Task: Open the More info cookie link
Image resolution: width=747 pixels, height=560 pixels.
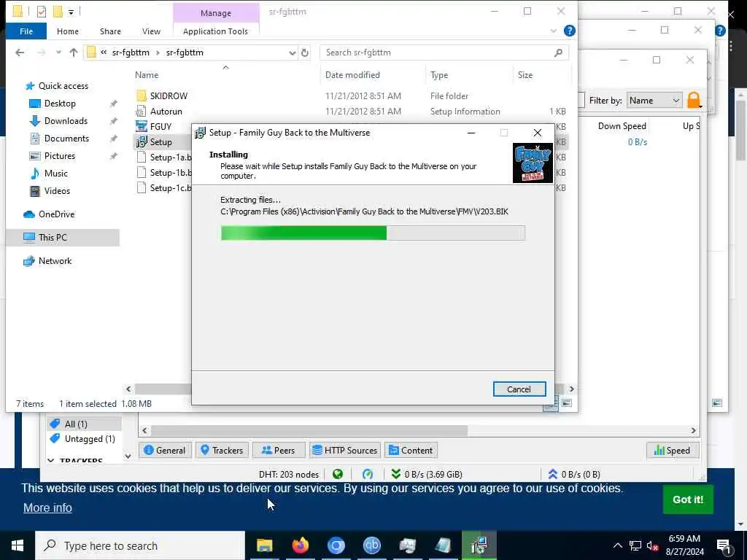Action: click(47, 507)
